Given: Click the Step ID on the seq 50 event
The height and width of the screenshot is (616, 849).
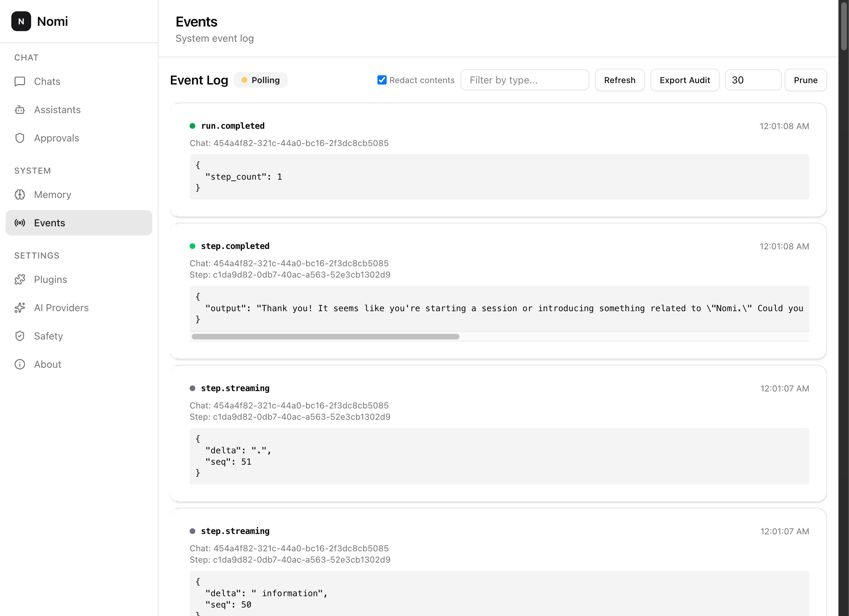Looking at the screenshot, I should pos(290,560).
